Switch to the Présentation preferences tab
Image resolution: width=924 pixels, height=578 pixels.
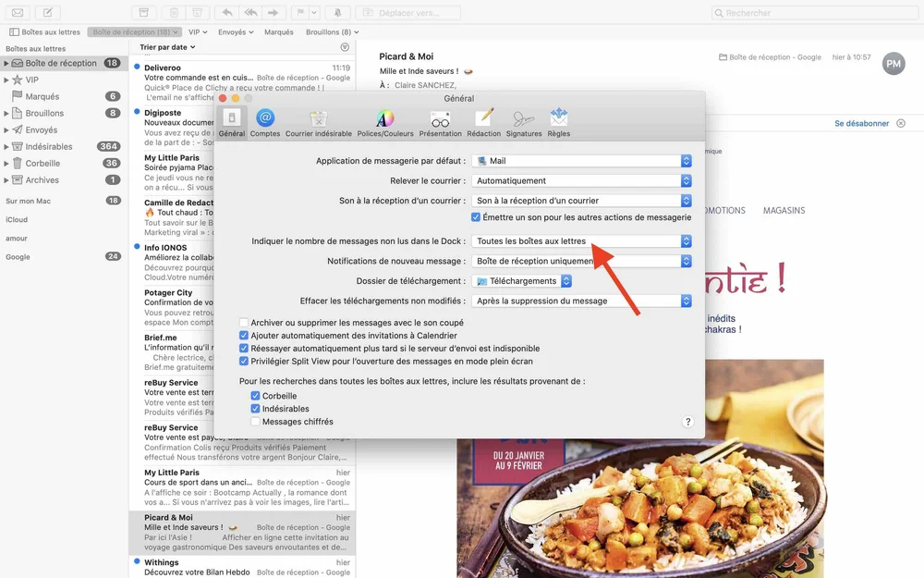click(x=440, y=123)
